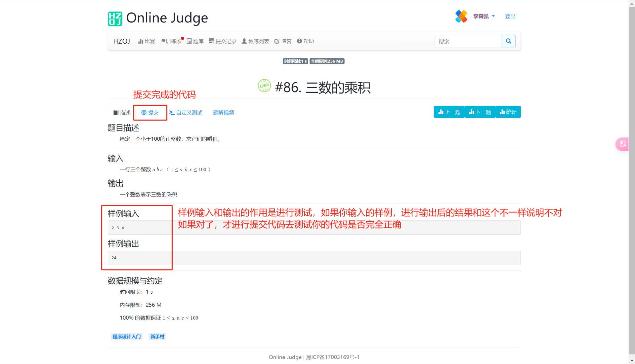
Task: Click the HZOJ navbar brand
Action: (121, 41)
